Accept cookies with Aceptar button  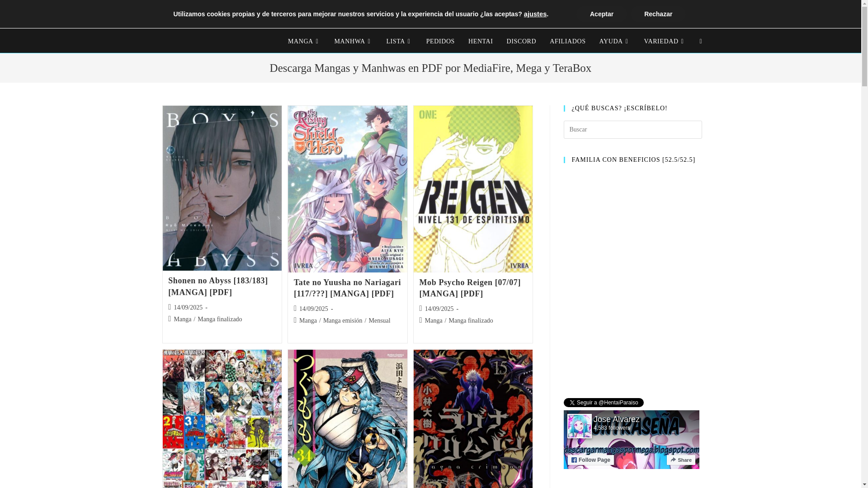[601, 14]
